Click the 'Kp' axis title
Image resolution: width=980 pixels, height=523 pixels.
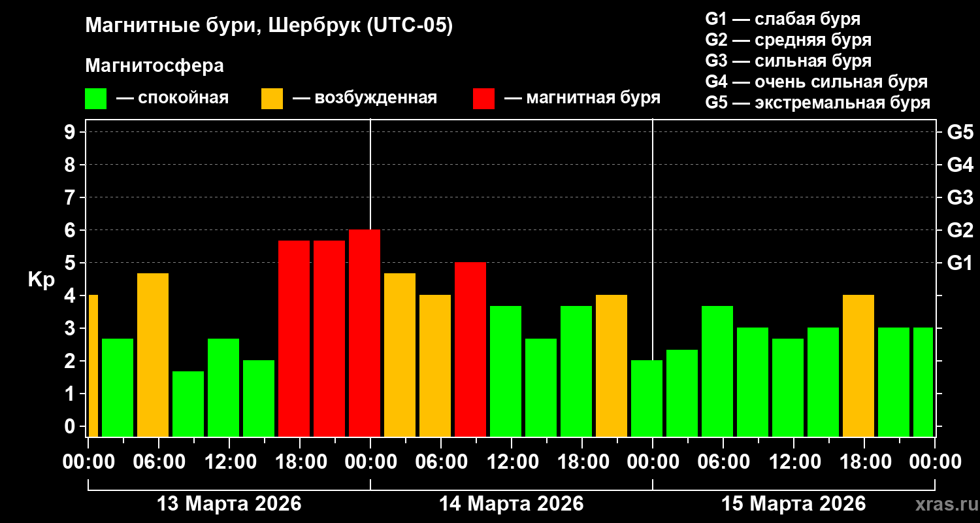(41, 279)
